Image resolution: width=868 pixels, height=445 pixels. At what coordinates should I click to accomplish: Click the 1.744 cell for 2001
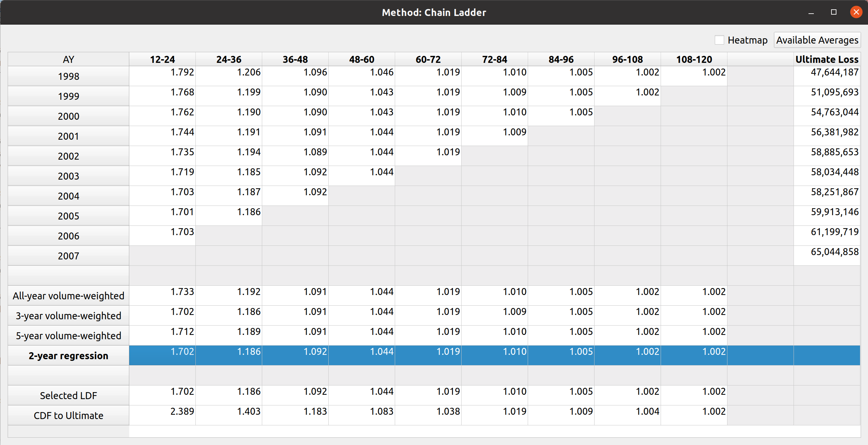tap(163, 136)
